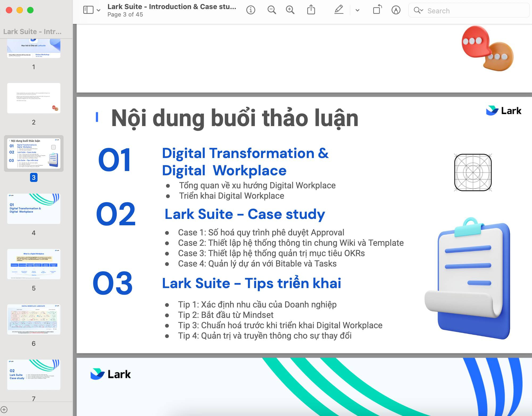Click 'Case 3' OKRs line
The image size is (532, 416).
click(271, 253)
